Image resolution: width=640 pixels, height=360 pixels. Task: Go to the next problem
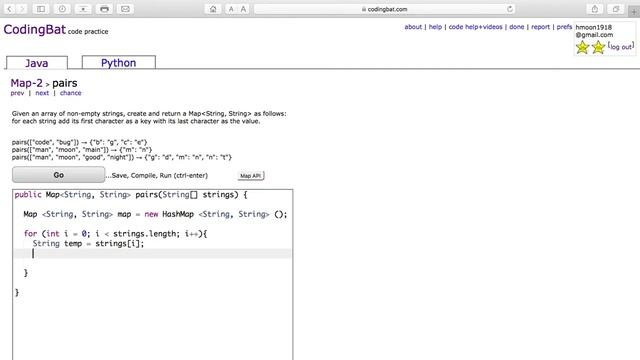click(42, 93)
